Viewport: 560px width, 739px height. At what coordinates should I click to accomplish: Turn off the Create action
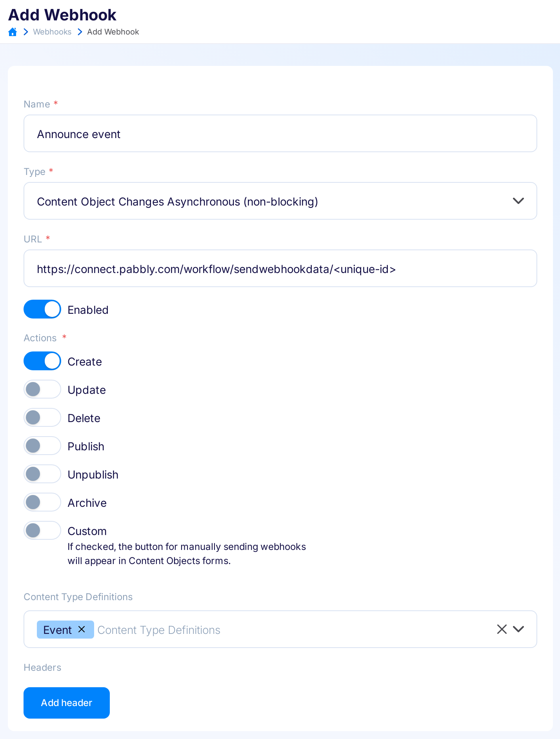click(x=42, y=360)
